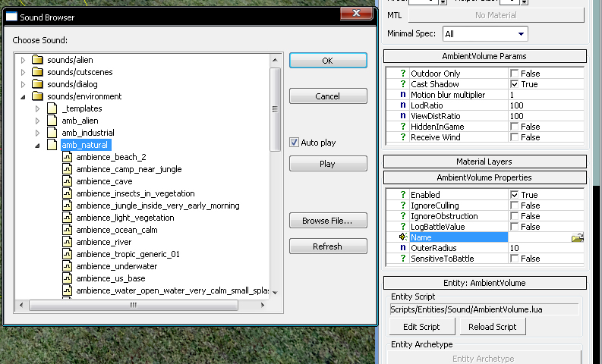Click the OuterRadius value field

pos(546,248)
